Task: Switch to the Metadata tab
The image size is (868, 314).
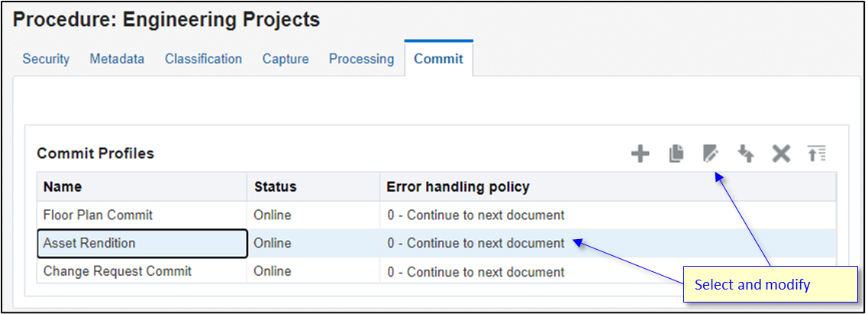Action: point(117,59)
